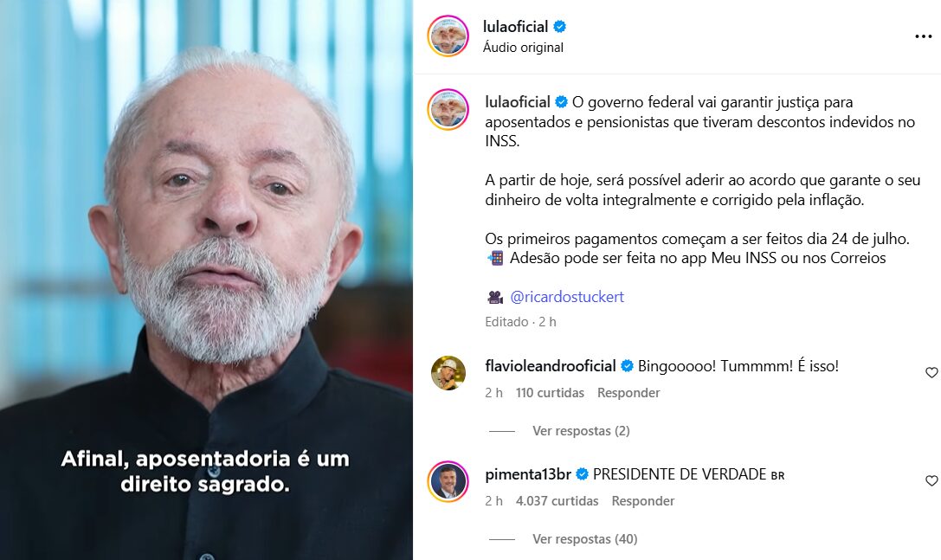Click Responder under pimenta13br's comment

point(642,500)
